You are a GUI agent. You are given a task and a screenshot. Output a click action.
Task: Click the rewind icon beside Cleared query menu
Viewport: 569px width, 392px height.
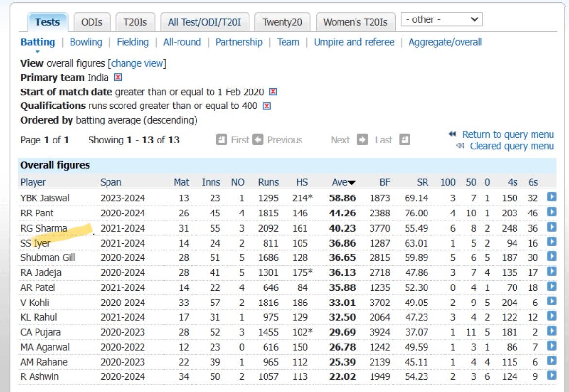460,145
